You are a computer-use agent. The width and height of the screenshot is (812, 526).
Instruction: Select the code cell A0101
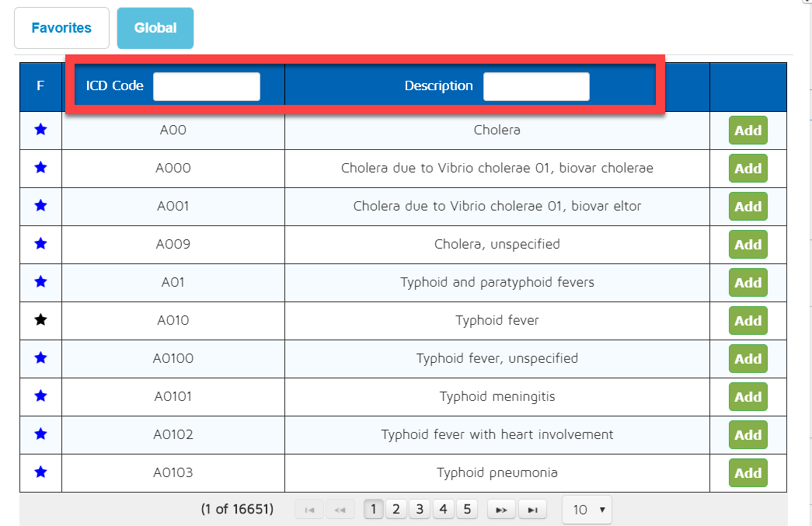[x=173, y=396]
